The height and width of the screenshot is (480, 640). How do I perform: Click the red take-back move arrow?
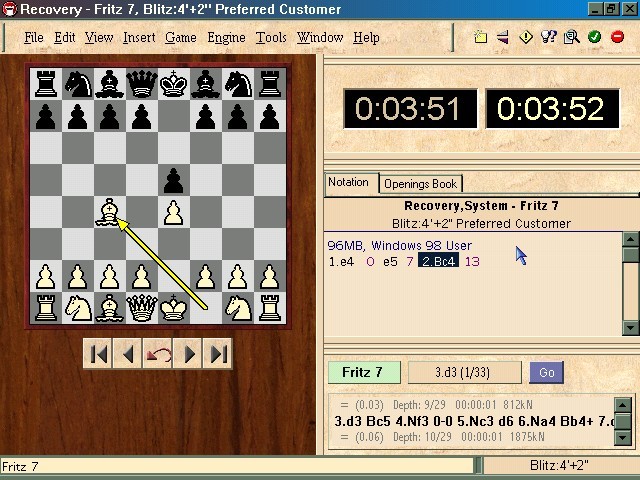[x=158, y=354]
